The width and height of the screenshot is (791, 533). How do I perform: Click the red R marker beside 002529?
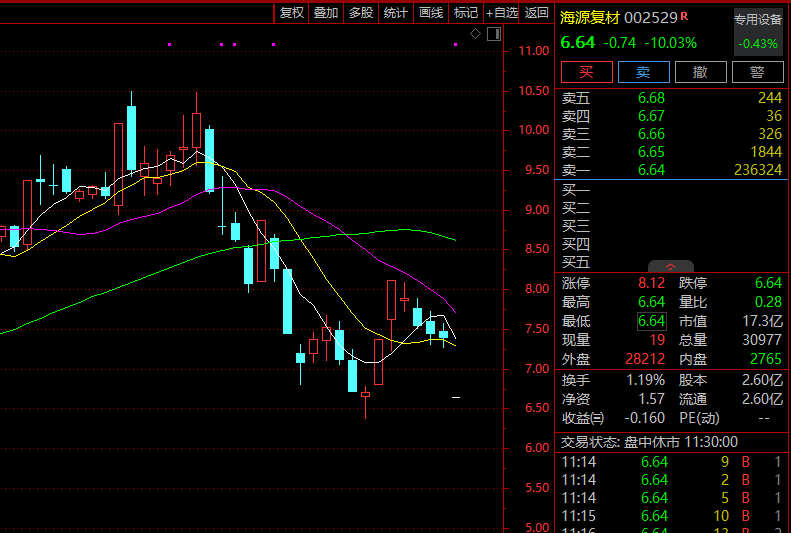pos(686,17)
